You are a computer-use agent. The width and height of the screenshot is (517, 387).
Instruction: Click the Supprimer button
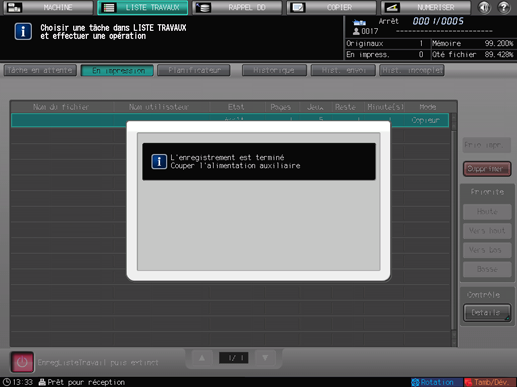pos(487,169)
